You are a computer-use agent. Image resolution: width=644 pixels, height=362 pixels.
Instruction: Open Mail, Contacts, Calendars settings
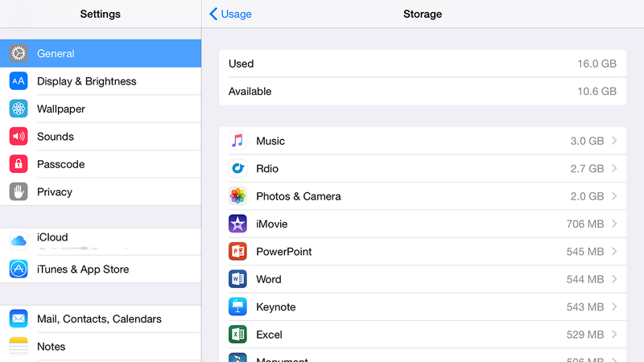(101, 319)
